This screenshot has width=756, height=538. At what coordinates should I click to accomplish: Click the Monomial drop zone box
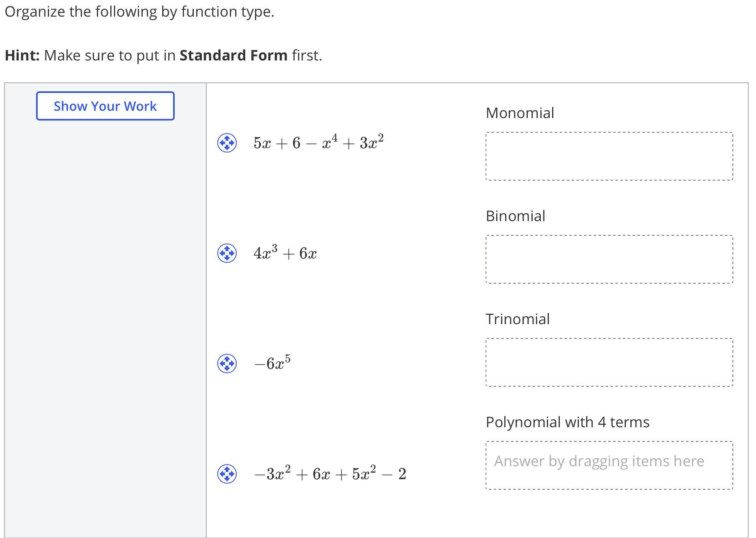point(609,156)
